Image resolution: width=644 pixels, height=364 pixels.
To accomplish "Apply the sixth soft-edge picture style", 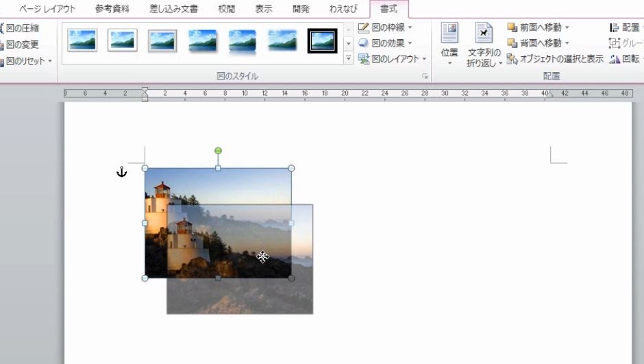I will click(282, 40).
